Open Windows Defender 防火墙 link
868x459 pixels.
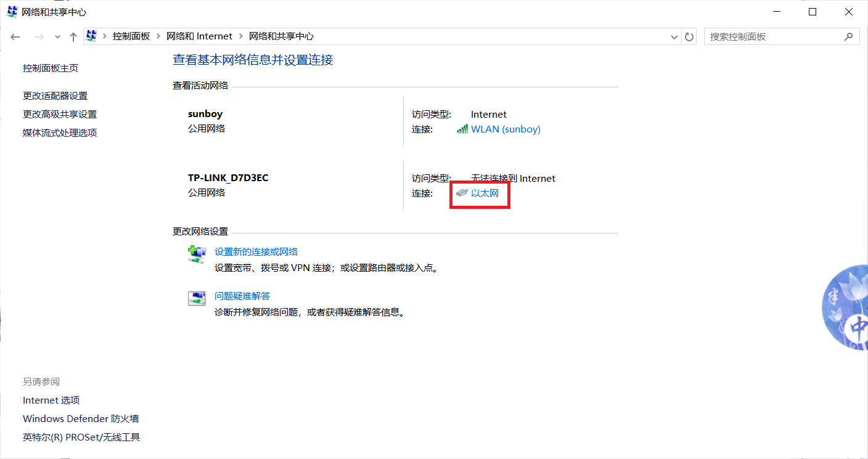[x=81, y=419]
